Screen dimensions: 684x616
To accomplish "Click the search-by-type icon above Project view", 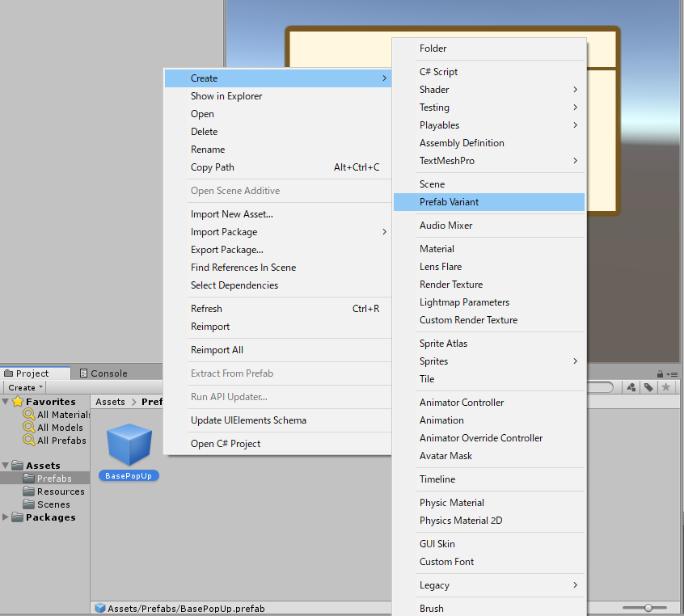I will click(x=631, y=387).
